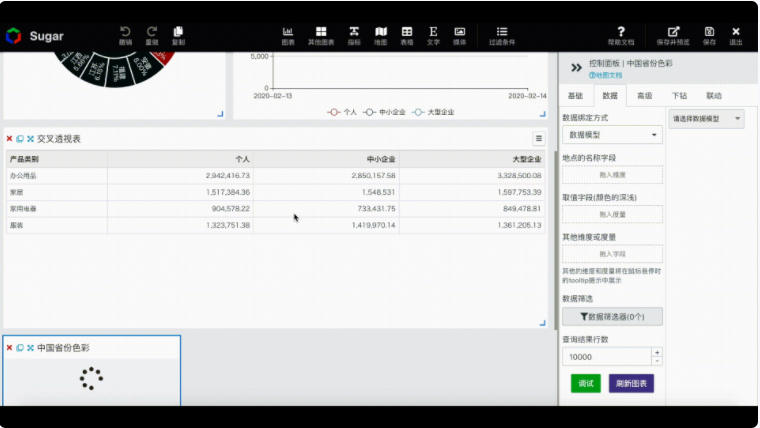Open 交叉透视表 hamburger menu icon
This screenshot has width=760, height=428.
click(x=538, y=139)
